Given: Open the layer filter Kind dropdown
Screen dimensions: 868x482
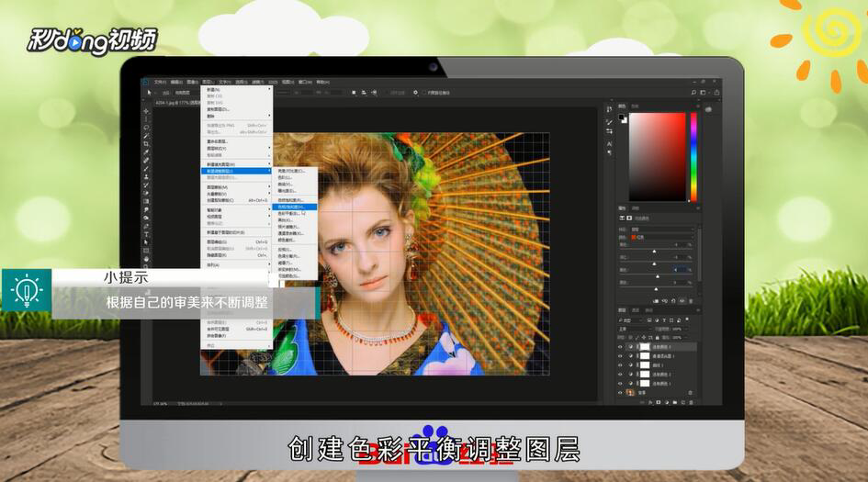Looking at the screenshot, I should point(630,320).
